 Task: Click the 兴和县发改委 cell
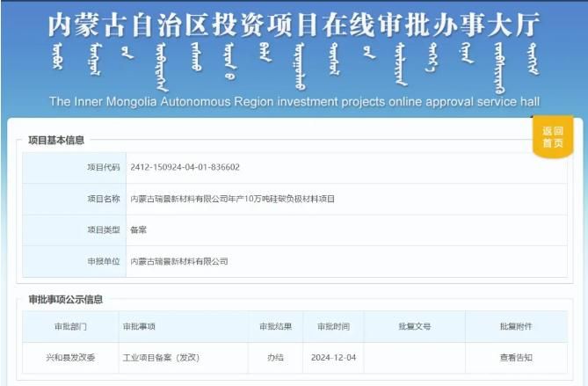tap(70, 358)
